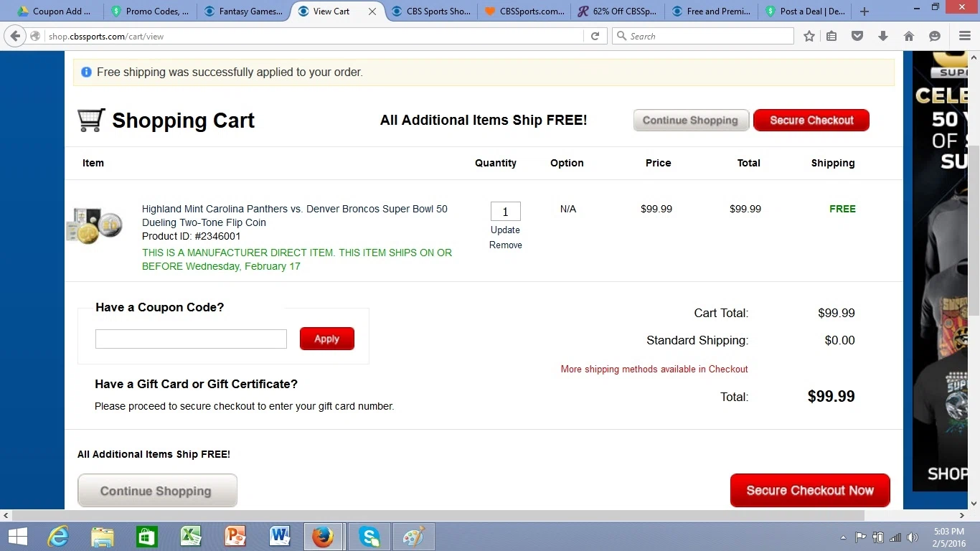
Task: Switch to the CBS Sports Sho... tab
Action: pos(430,11)
